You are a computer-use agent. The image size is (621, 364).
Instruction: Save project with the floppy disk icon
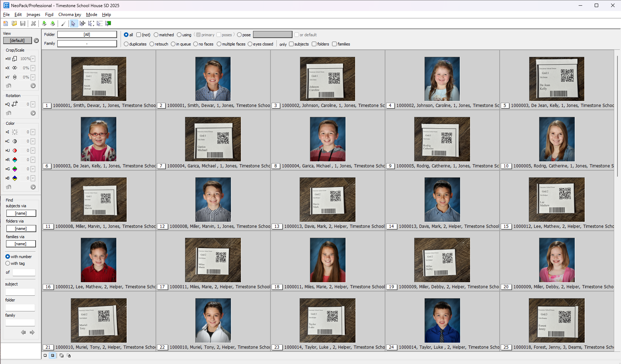[x=23, y=23]
